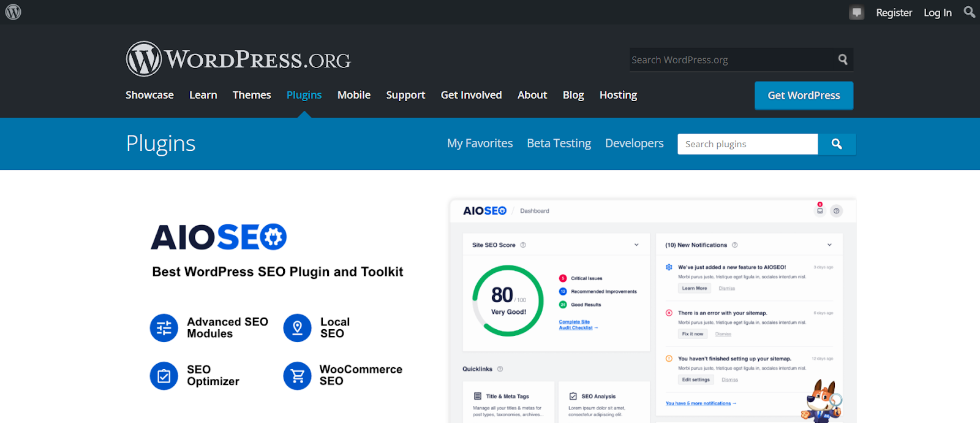Click the Site SEO Score help icon

523,245
